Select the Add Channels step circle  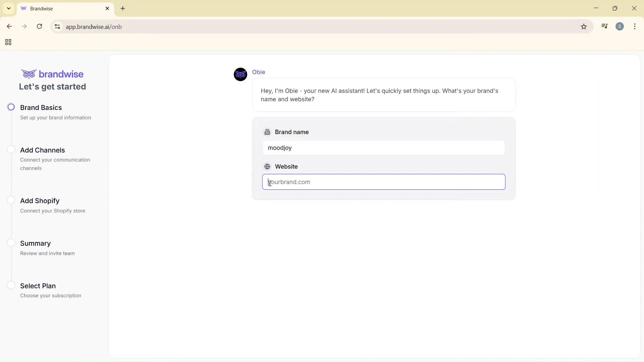click(11, 149)
